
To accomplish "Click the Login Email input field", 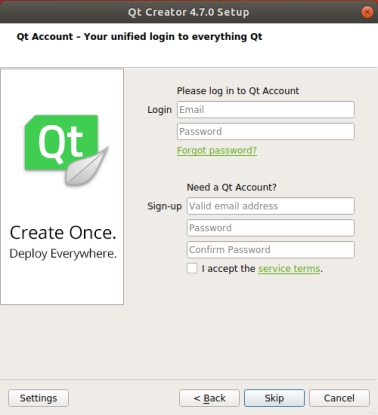I will tap(266, 110).
